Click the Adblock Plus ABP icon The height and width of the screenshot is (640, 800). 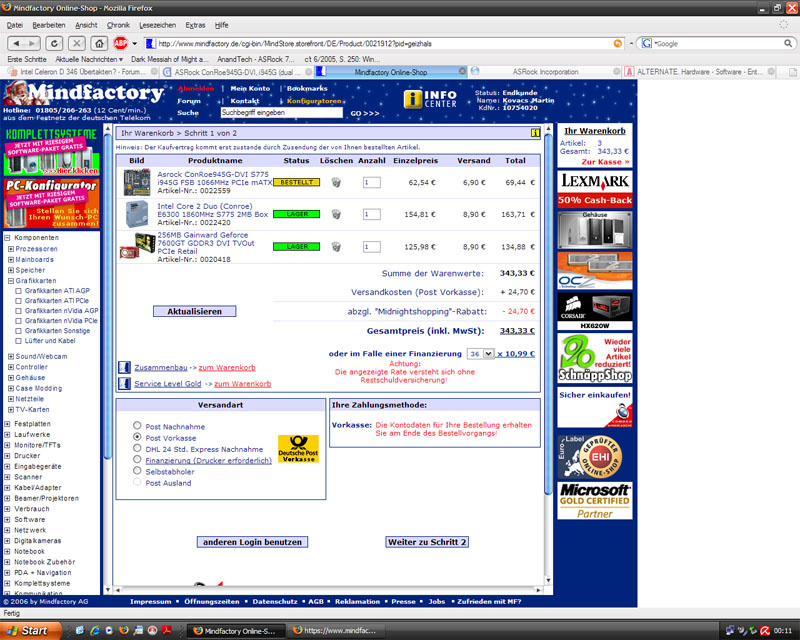[x=121, y=43]
